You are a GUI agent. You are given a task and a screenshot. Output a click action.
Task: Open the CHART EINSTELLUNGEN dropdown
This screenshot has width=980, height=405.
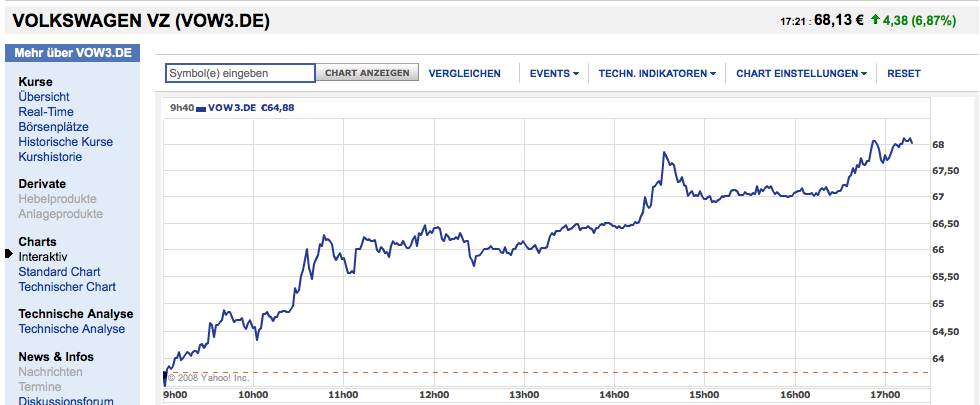[801, 74]
